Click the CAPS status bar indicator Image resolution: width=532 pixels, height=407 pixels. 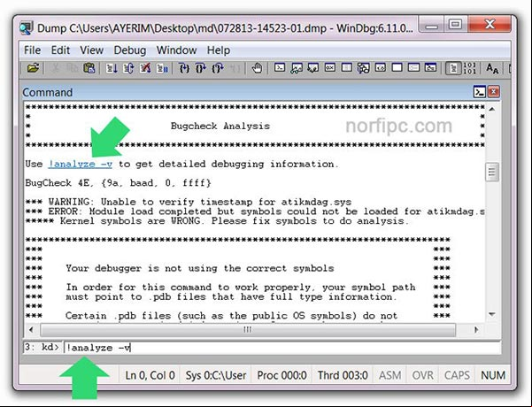point(457,375)
